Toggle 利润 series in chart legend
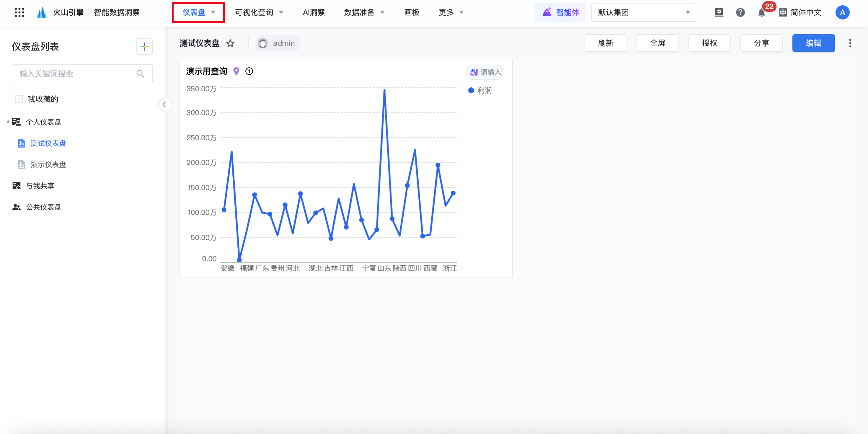Viewport: 868px width, 434px height. (x=480, y=90)
